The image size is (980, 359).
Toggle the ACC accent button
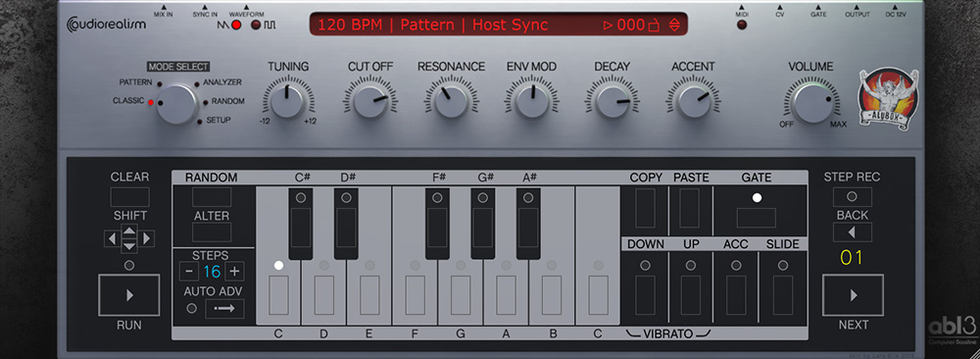click(x=736, y=294)
